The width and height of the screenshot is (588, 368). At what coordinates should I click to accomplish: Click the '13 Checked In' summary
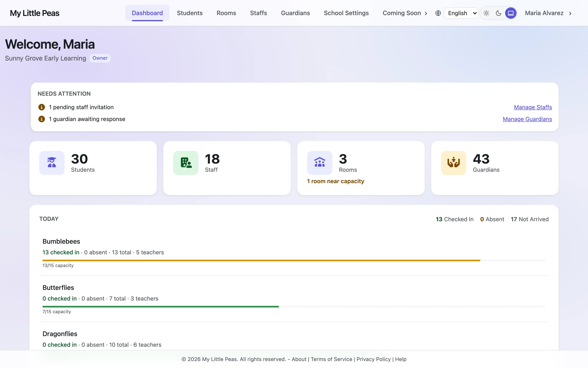[x=455, y=219]
